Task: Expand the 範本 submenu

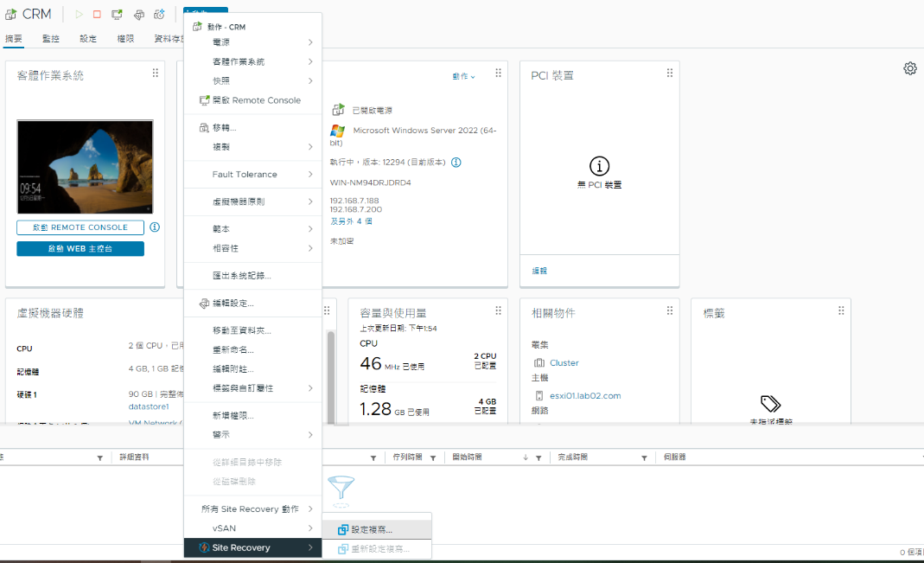Action: point(252,228)
